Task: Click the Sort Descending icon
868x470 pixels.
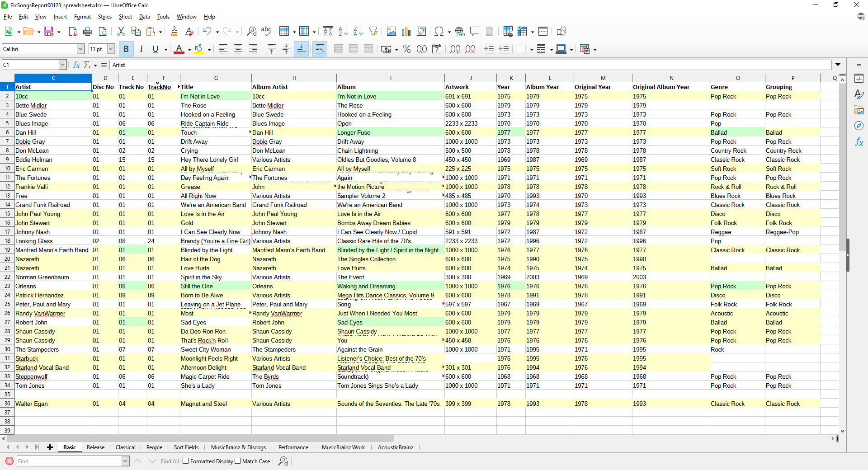Action: 358,31
